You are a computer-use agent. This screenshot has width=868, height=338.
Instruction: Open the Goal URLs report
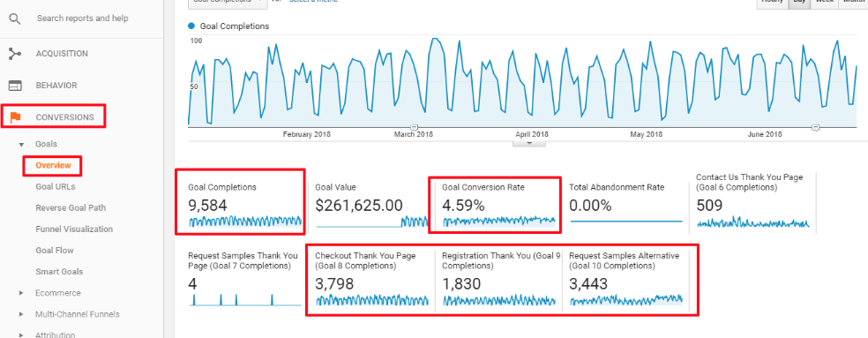[x=56, y=187]
